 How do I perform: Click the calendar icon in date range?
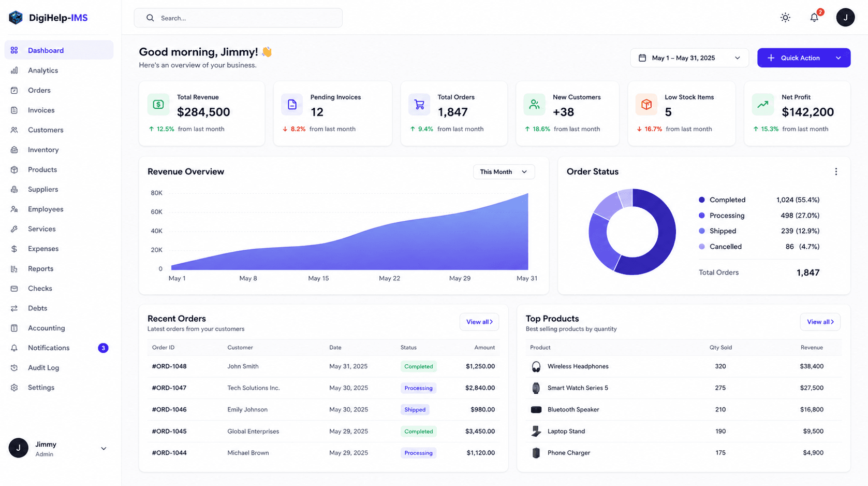click(642, 58)
